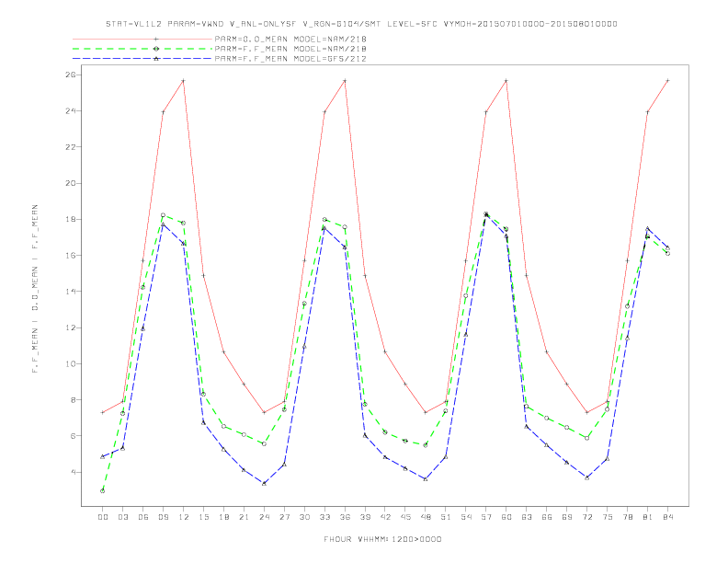
Task: Click x-axis tick label 63
Action: click(x=527, y=517)
